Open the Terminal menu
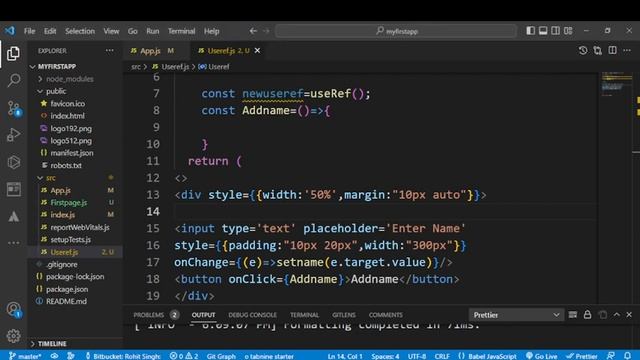The width and height of the screenshot is (640, 360). point(182,31)
